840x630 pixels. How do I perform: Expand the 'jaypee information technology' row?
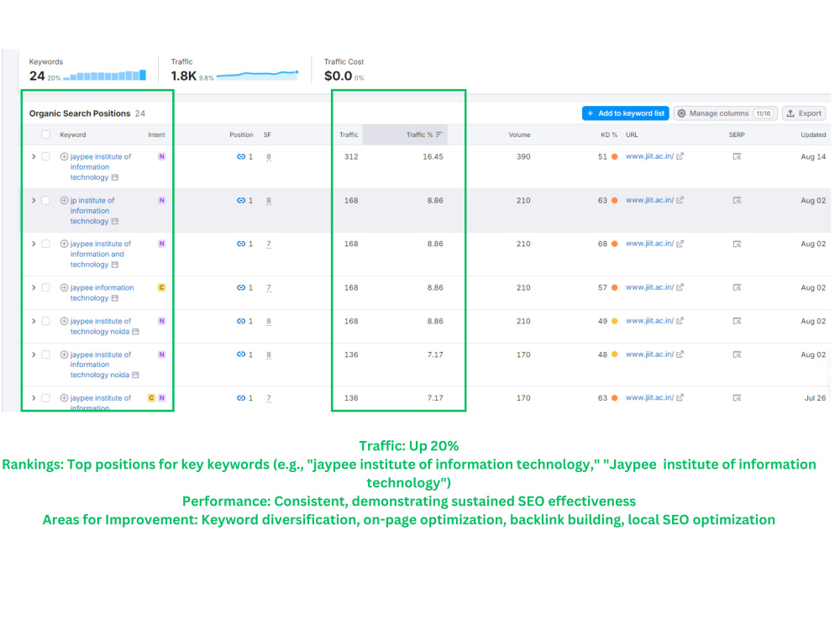pyautogui.click(x=34, y=287)
